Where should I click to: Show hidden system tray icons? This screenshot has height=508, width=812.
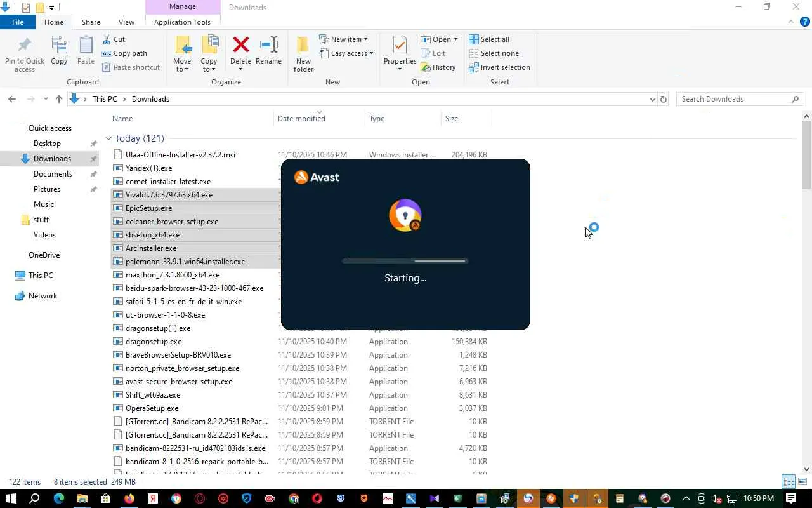(686, 498)
